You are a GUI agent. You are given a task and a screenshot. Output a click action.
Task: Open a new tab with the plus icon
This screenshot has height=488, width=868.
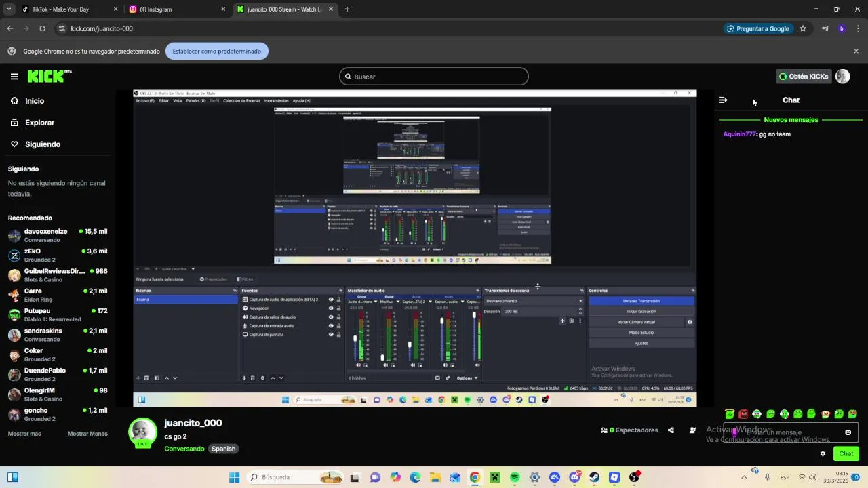[x=347, y=9]
